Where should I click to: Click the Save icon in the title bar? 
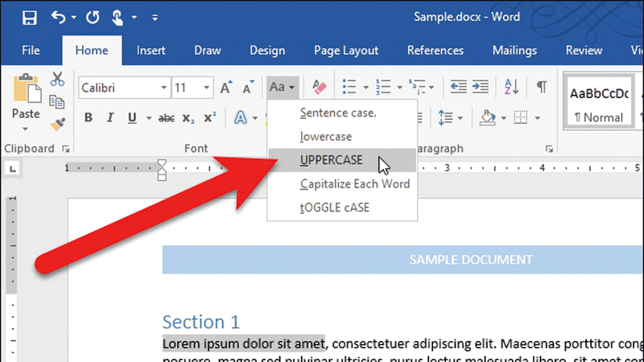click(x=29, y=17)
